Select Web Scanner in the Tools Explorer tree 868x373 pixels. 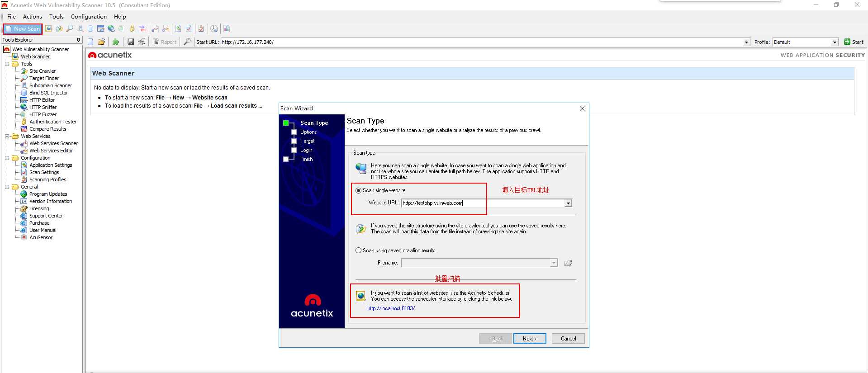[x=35, y=57]
